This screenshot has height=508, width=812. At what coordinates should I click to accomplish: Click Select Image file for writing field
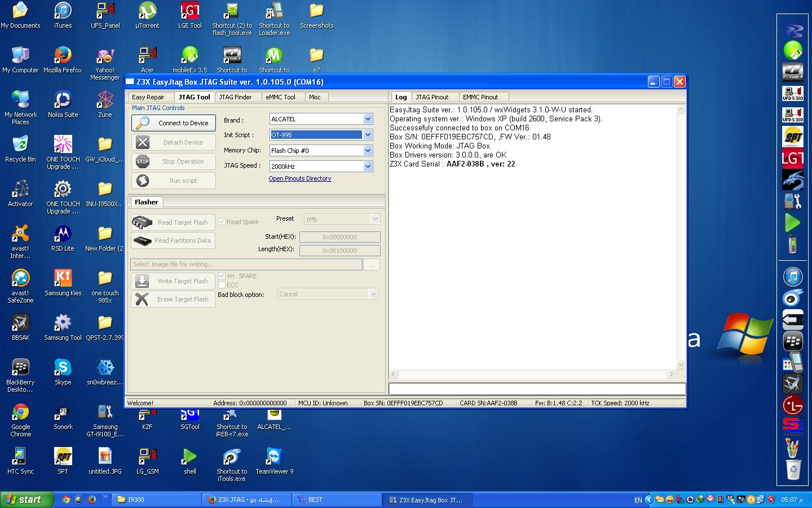pyautogui.click(x=246, y=264)
